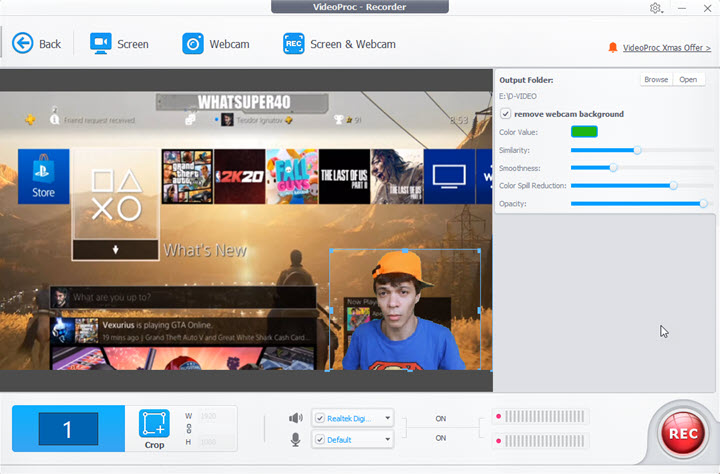
Task: Toggle remove webcam background checkbox
Action: click(506, 114)
